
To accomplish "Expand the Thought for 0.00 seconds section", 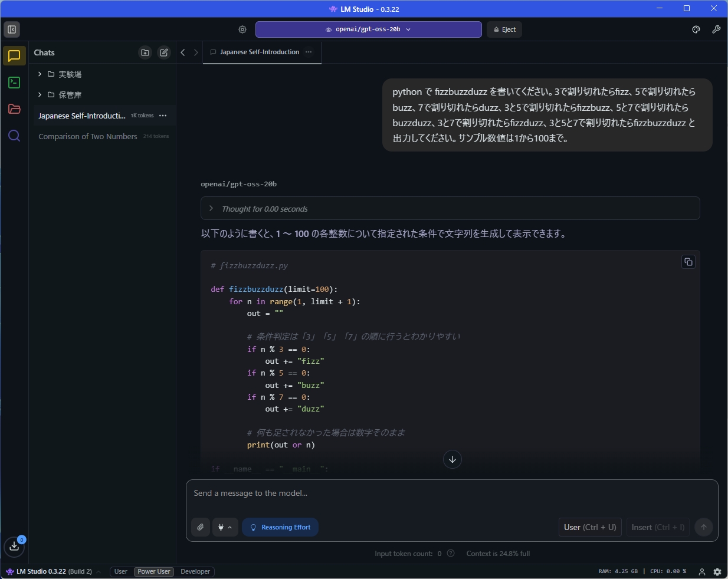I will [x=450, y=209].
